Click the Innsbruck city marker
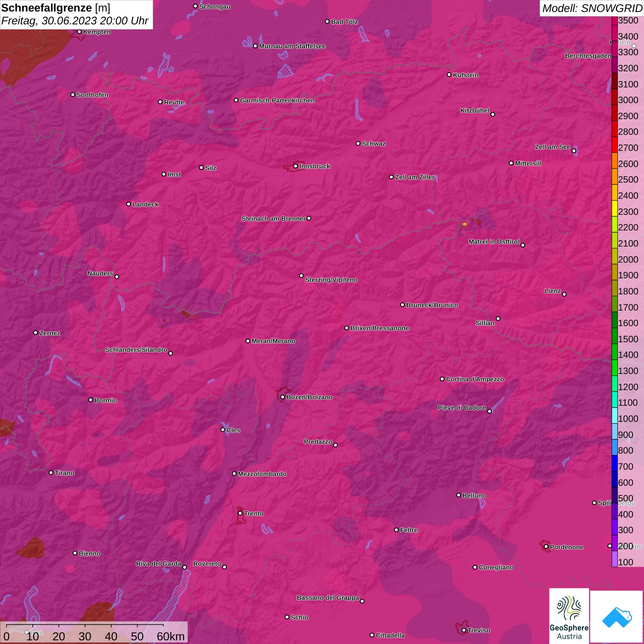The height and width of the screenshot is (644, 644). coord(296,166)
